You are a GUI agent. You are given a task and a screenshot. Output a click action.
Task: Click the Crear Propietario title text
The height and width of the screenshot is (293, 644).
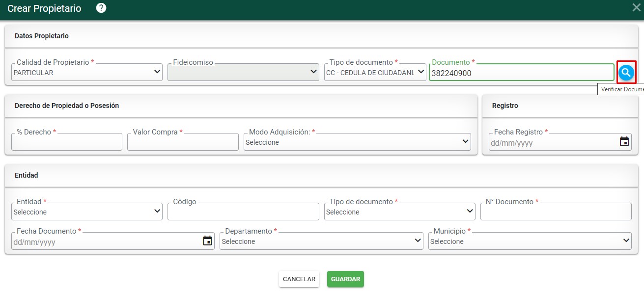point(44,8)
